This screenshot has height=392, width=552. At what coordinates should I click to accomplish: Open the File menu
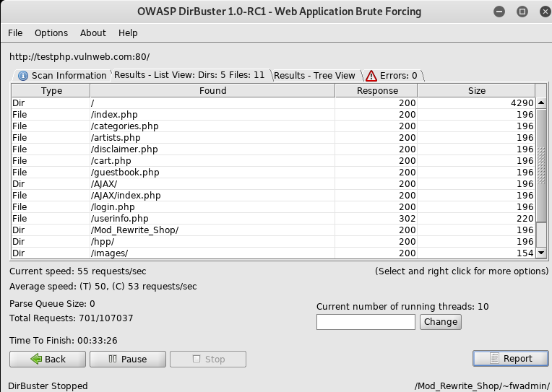tap(15, 32)
